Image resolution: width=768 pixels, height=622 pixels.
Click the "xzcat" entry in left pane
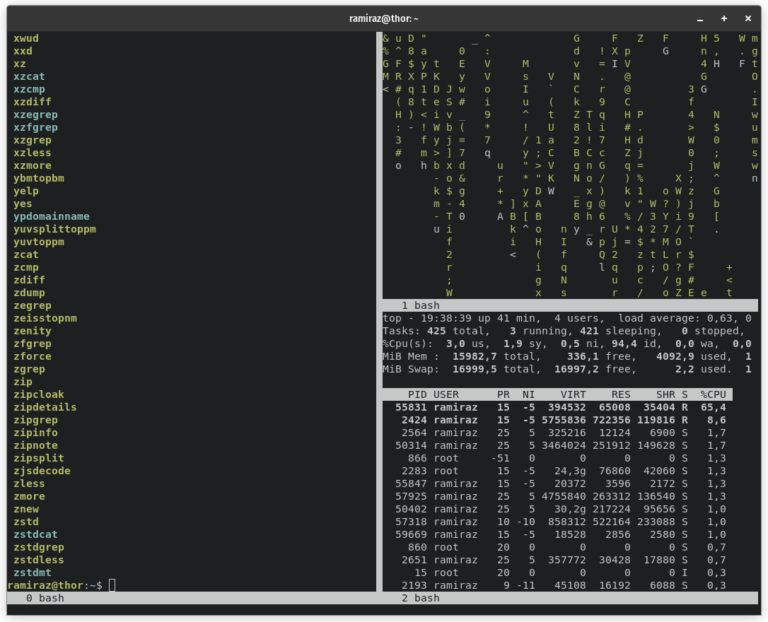[29, 76]
